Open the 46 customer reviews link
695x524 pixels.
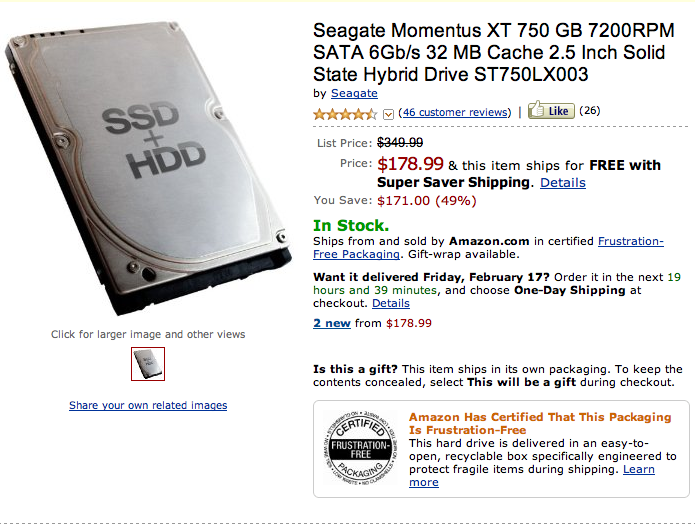[456, 112]
